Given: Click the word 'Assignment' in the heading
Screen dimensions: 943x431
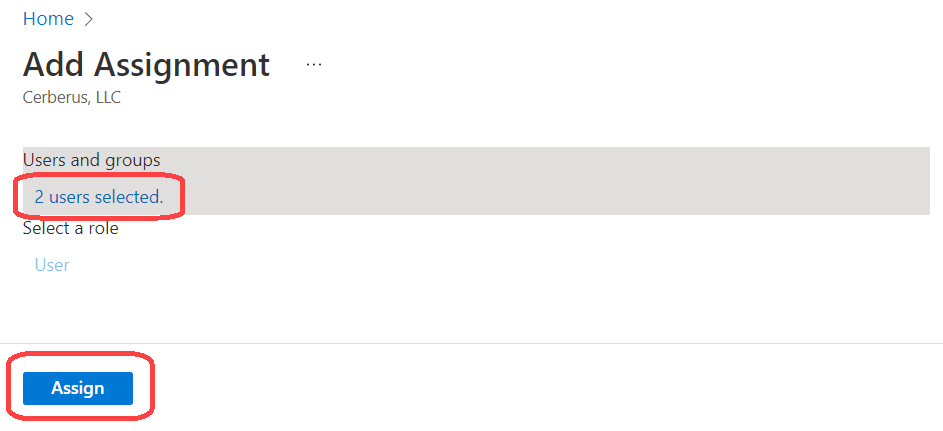Looking at the screenshot, I should tap(182, 64).
